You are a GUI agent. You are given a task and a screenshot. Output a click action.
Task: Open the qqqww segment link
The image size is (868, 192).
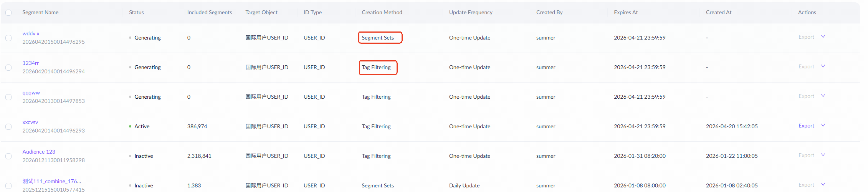pyautogui.click(x=31, y=93)
